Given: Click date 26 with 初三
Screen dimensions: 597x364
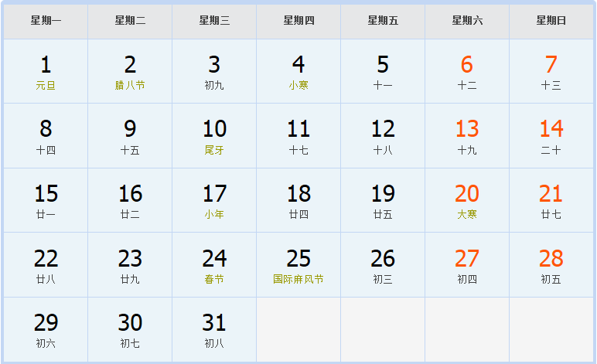Looking at the screenshot, I should (383, 265).
